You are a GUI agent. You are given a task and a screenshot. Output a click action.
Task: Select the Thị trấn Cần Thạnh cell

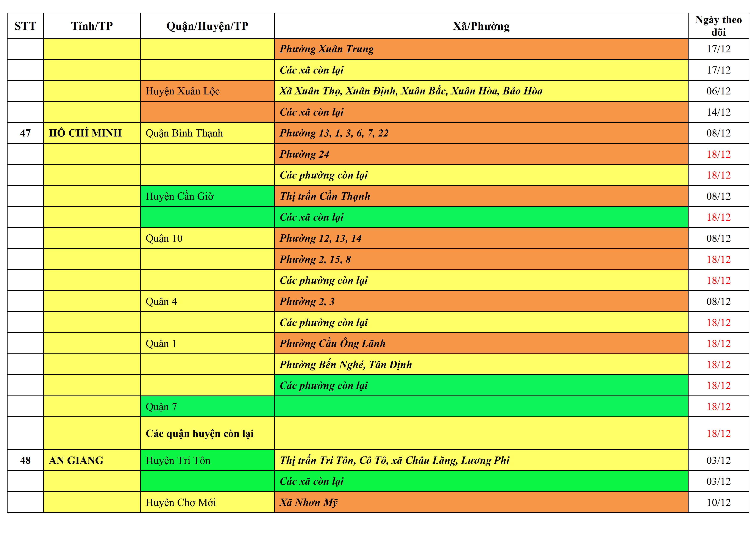click(325, 196)
